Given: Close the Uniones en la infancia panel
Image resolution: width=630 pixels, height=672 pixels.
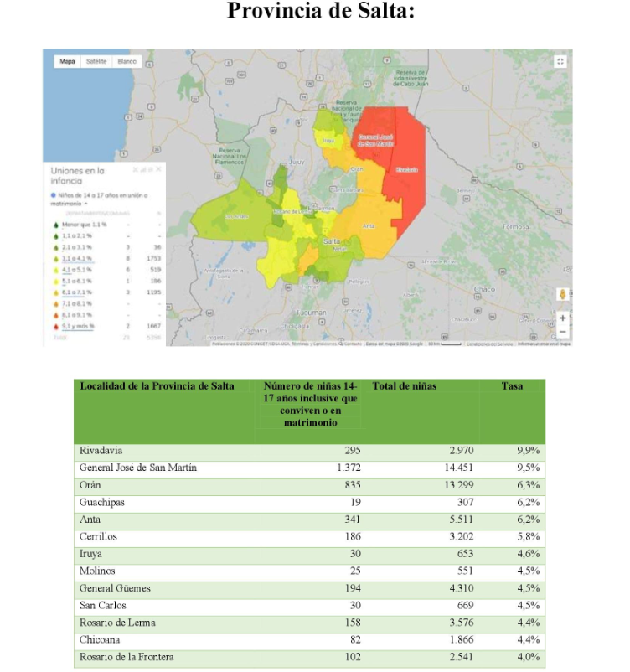Looking at the screenshot, I should coord(158,169).
